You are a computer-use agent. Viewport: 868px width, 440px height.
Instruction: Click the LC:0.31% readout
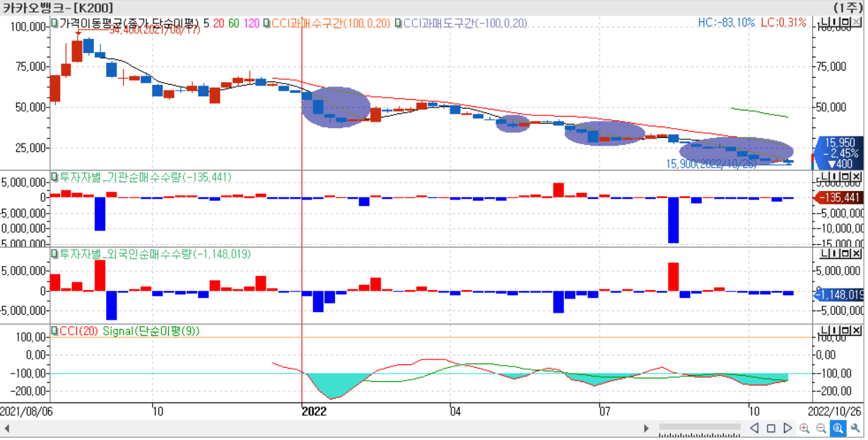783,23
